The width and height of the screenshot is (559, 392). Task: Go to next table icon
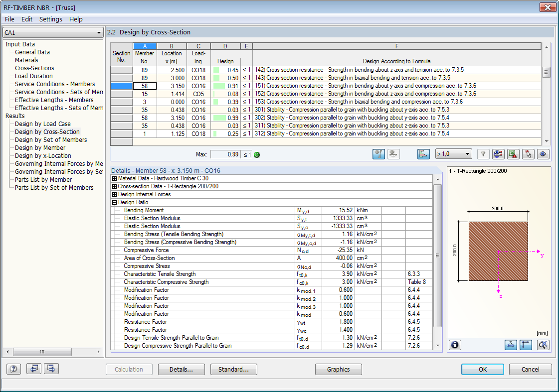coord(51,369)
